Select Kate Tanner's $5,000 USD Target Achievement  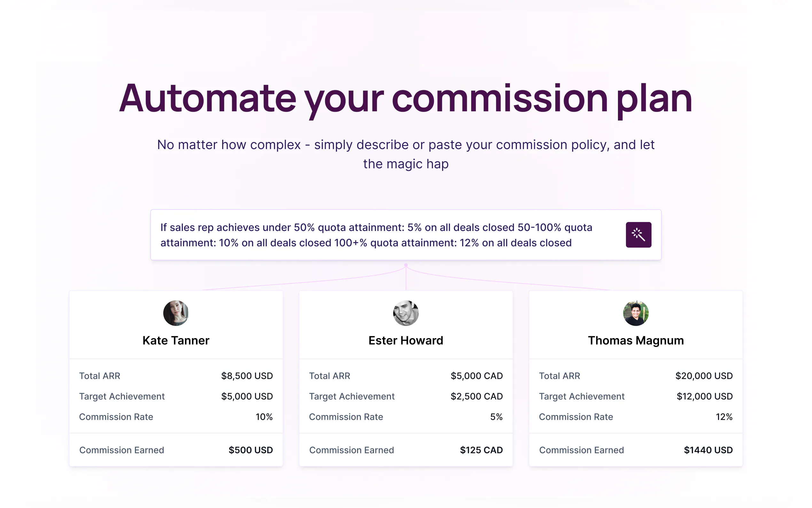[247, 396]
